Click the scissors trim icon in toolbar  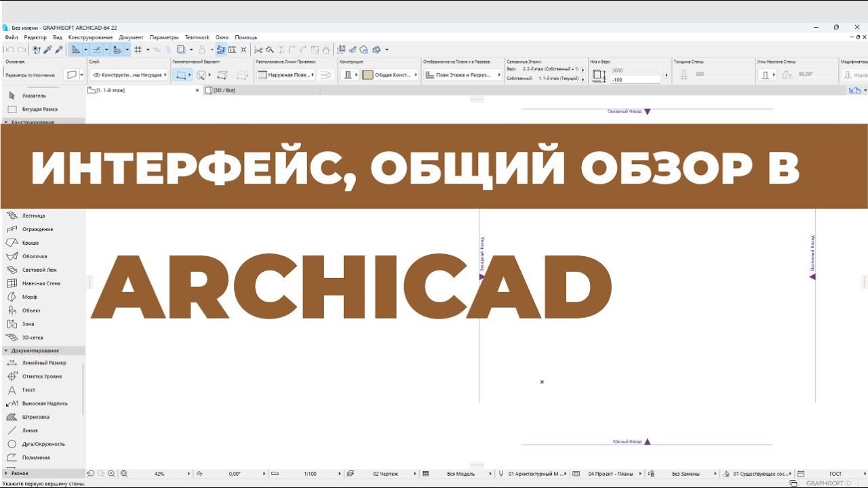pos(258,49)
